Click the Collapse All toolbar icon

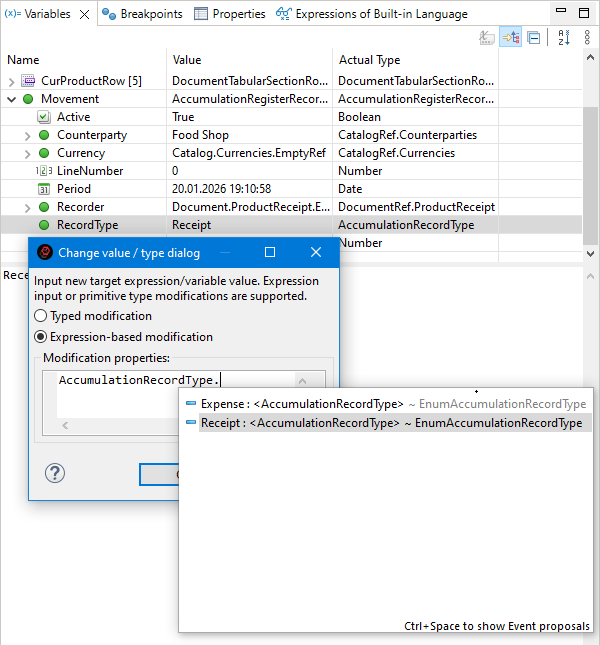(x=534, y=37)
